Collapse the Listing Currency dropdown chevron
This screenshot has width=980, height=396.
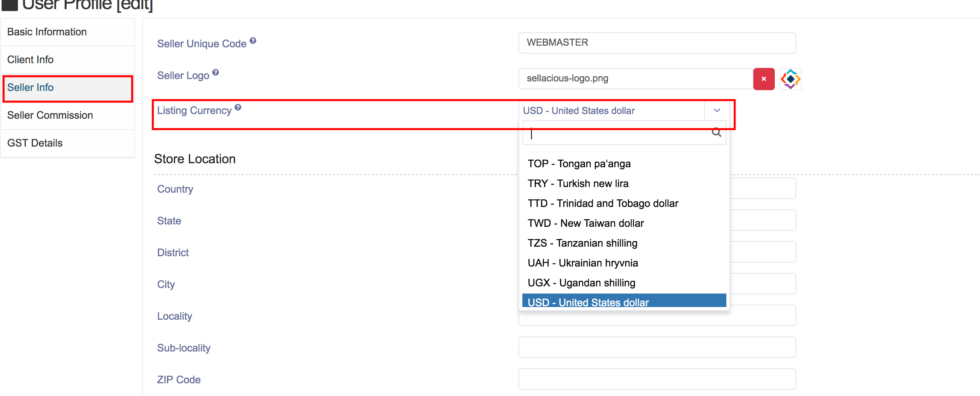tap(717, 110)
